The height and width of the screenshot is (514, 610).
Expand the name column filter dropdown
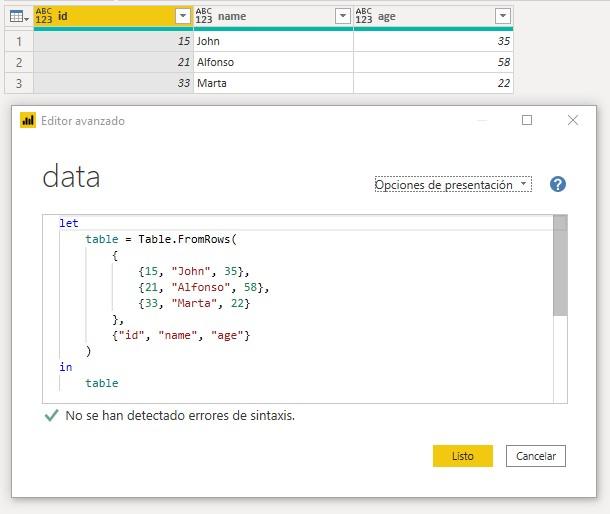[342, 16]
